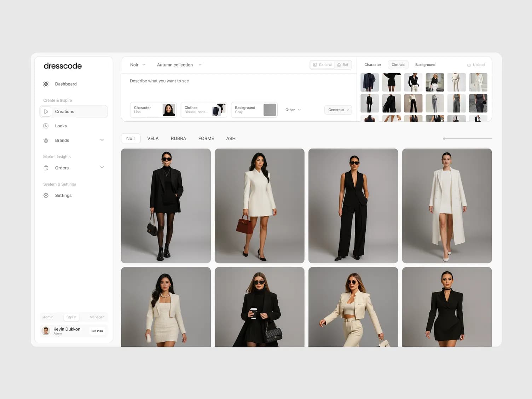Open the Clothes selector card
The image size is (532, 399).
[204, 110]
